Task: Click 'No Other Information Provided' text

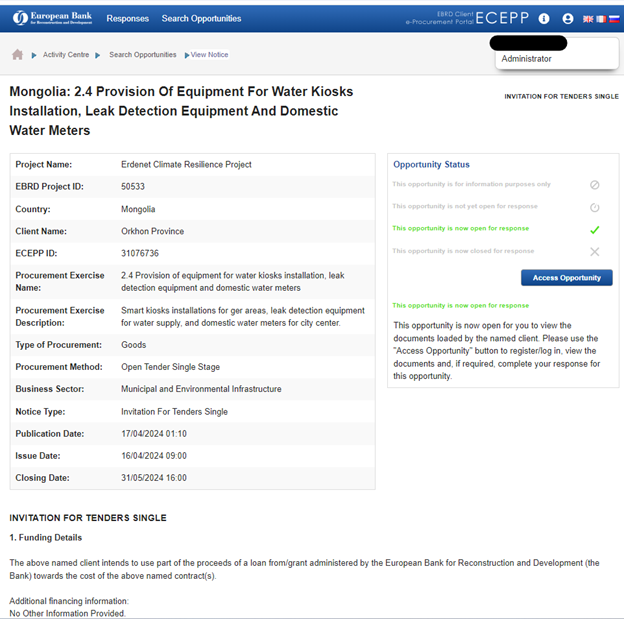Action: (x=67, y=613)
